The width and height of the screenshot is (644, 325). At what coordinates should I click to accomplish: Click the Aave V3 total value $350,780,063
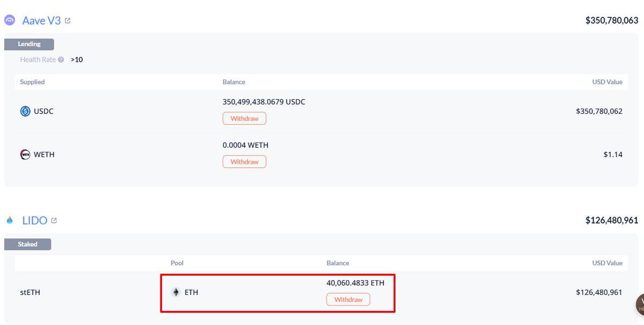pyautogui.click(x=611, y=21)
